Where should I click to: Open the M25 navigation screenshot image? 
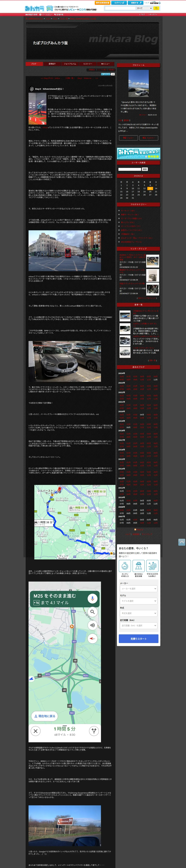point(64,662)
